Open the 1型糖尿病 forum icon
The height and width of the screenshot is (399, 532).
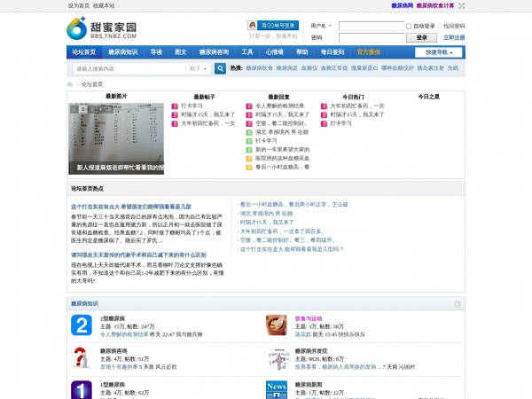point(82,390)
